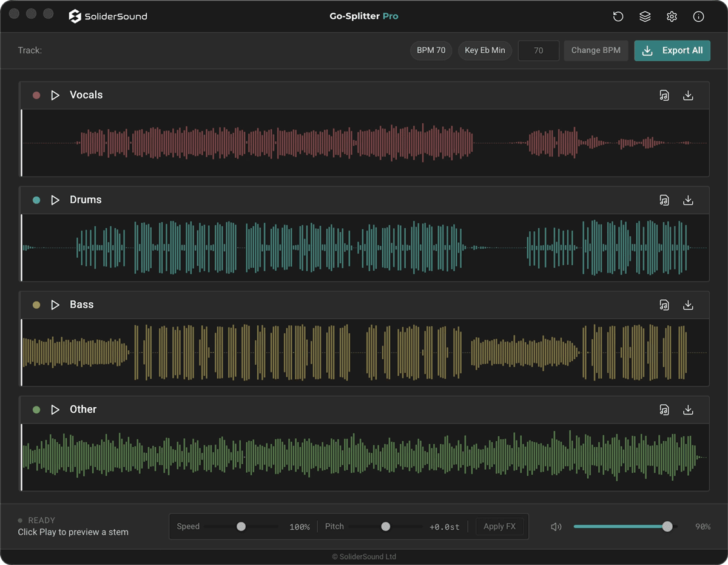Click the Other track title
This screenshot has height=565, width=728.
pos(83,410)
